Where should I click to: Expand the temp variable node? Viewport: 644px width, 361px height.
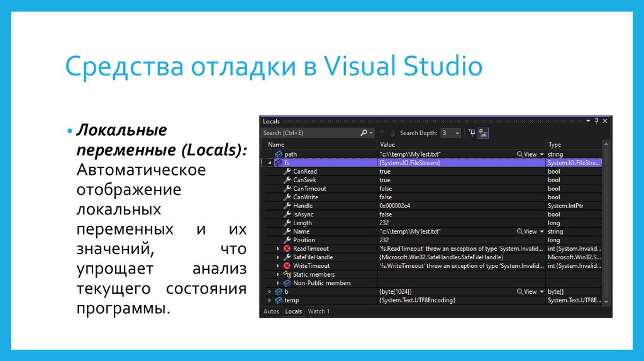tap(269, 300)
